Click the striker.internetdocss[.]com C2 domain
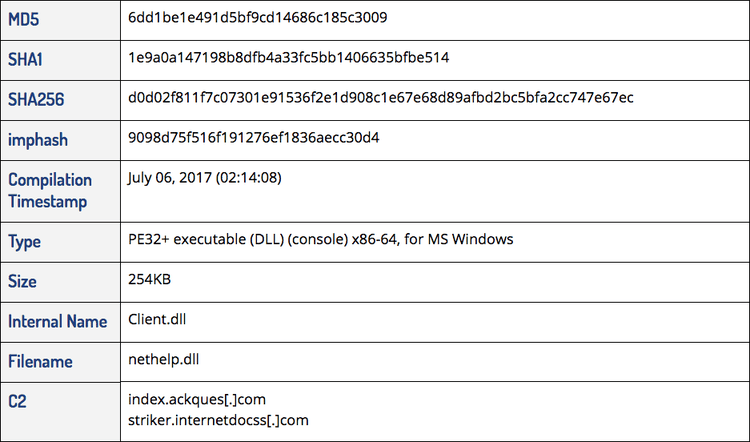The height and width of the screenshot is (442, 750). click(218, 420)
